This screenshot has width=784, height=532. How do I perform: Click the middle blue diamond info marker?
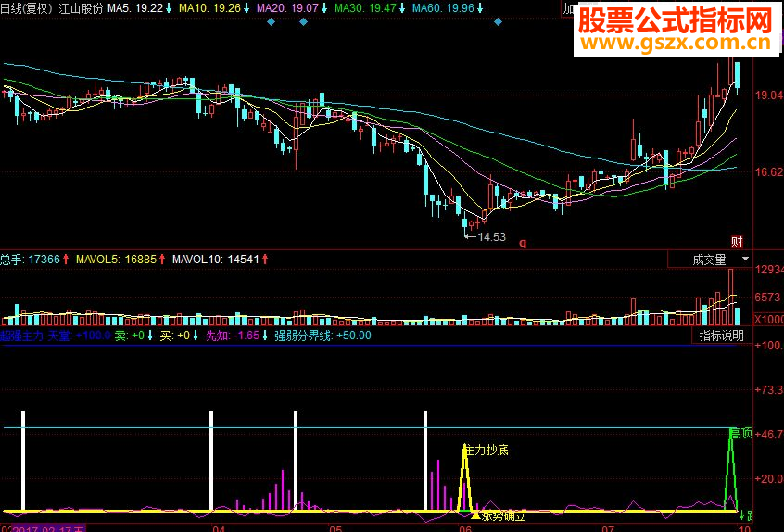click(303, 22)
